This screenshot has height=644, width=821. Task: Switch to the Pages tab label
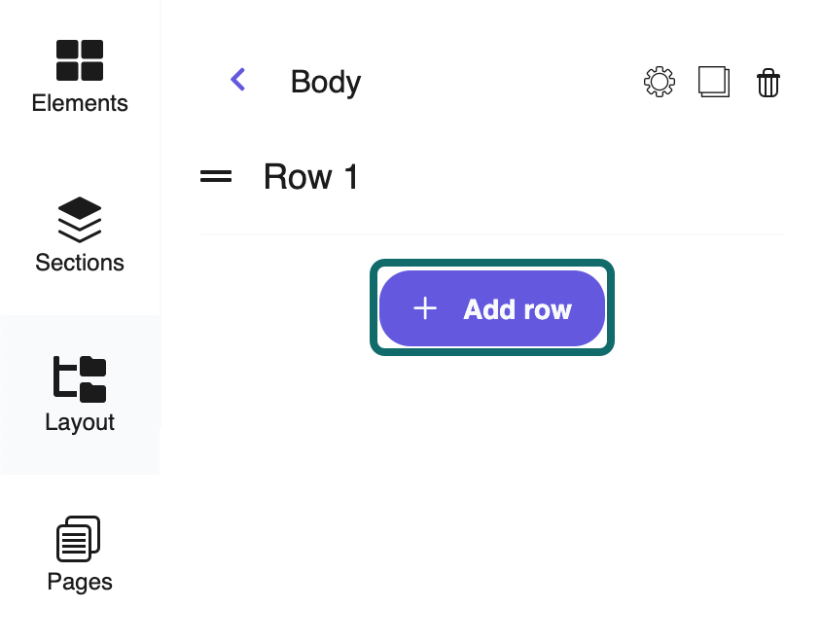(x=80, y=582)
